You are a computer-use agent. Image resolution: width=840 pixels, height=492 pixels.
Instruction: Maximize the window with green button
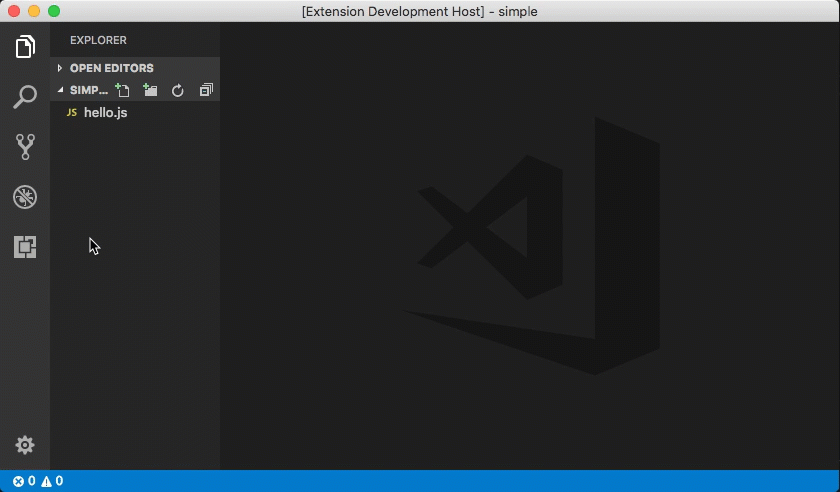pos(54,11)
